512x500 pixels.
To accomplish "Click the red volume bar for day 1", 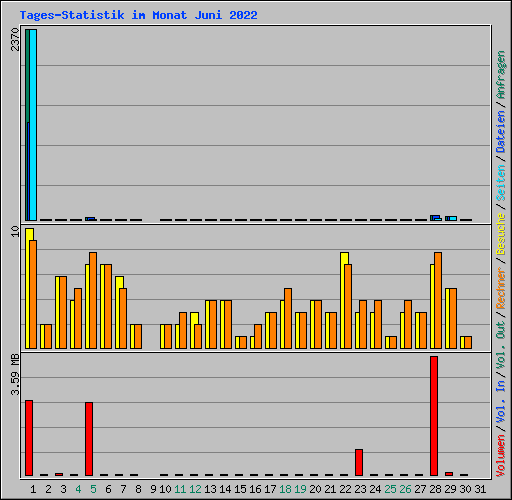I will [x=29, y=438].
